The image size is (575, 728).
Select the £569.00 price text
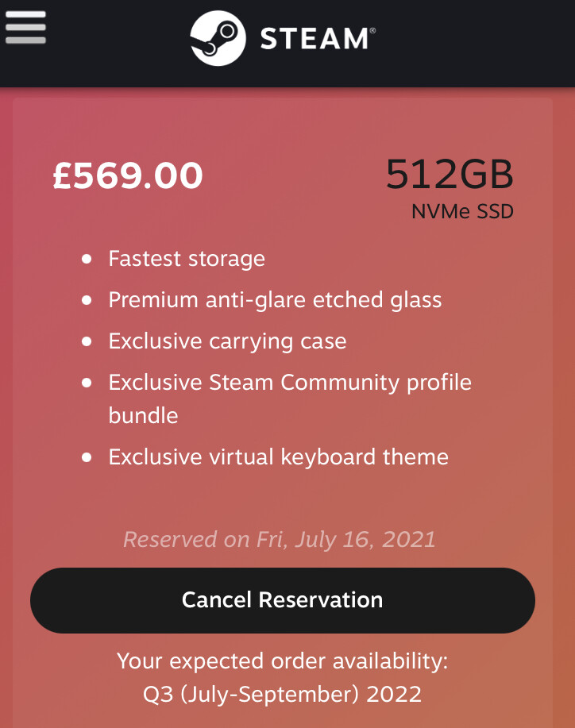(128, 176)
